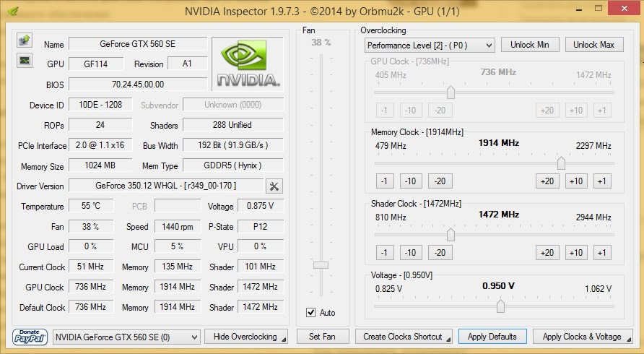Click Apply Defaults button
This screenshot has width=644, height=354.
point(492,337)
